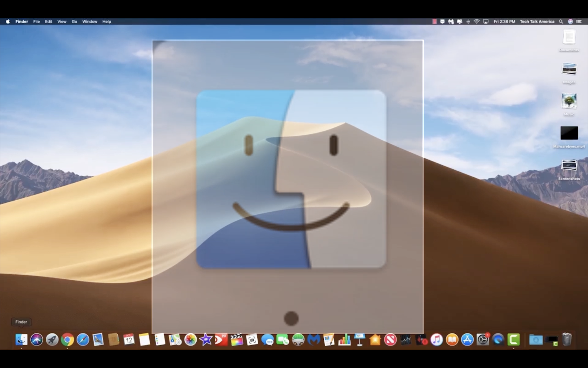Open Finder from the Dock
Viewport: 588px width, 368px height.
point(21,340)
